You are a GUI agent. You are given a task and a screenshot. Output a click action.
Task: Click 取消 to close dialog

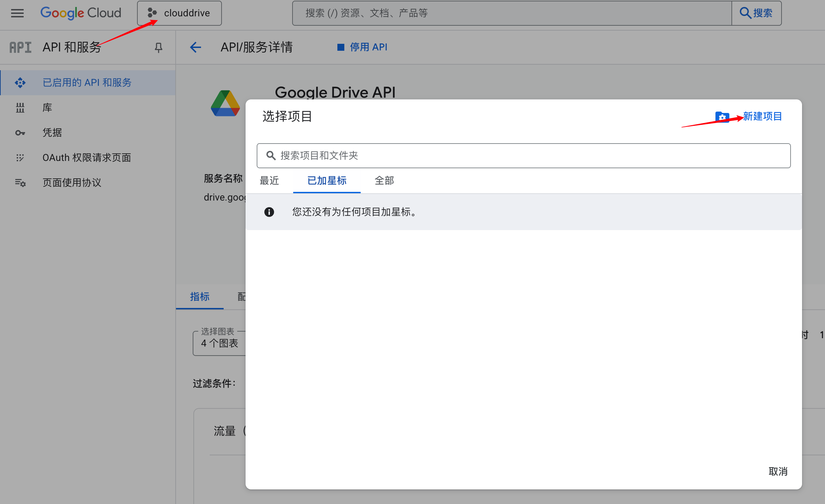(x=778, y=472)
